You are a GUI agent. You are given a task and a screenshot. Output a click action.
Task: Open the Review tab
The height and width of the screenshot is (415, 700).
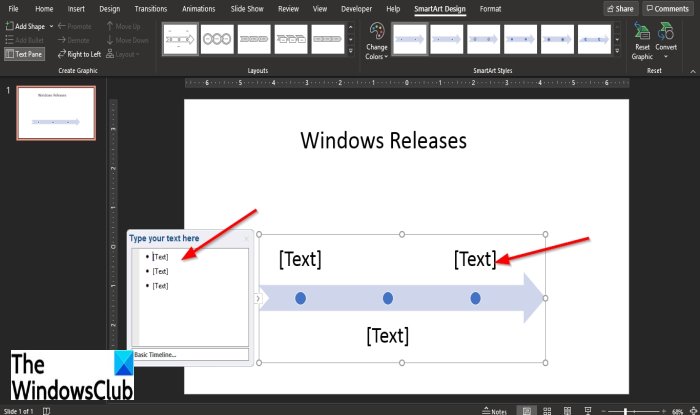[x=288, y=8]
